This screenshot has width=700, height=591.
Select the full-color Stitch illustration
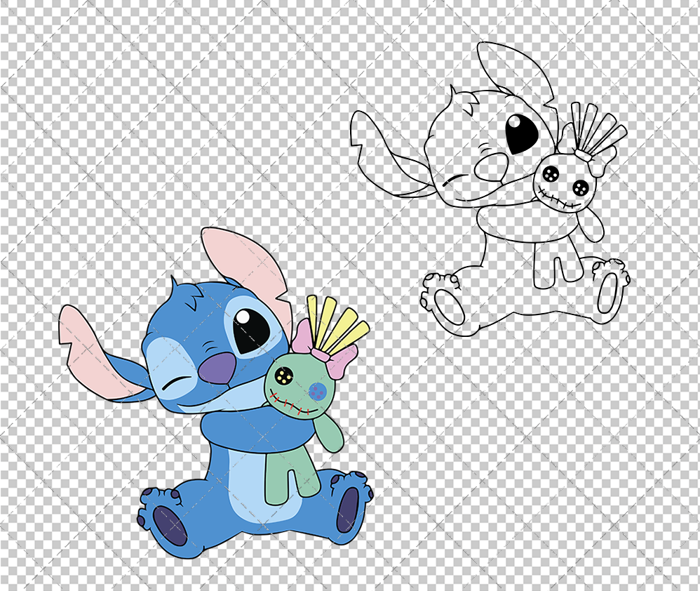point(216,393)
